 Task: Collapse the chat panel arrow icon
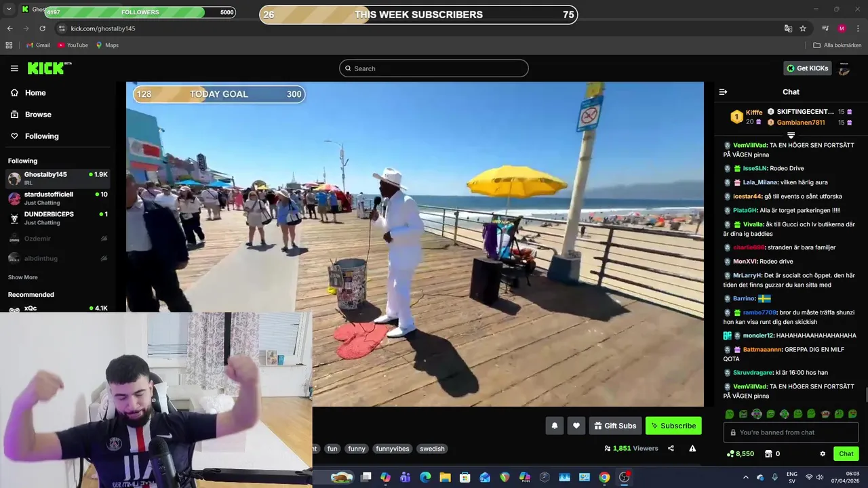point(723,91)
